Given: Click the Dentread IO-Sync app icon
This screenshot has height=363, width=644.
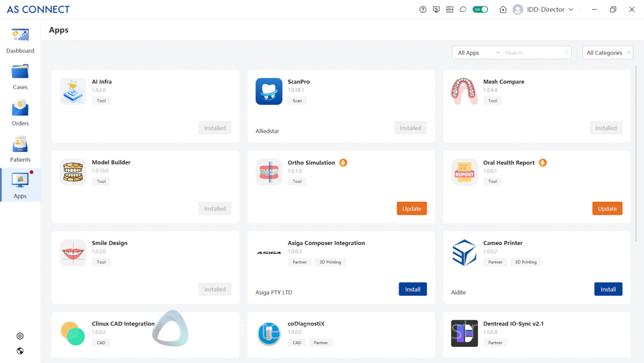Looking at the screenshot, I should coord(464,333).
